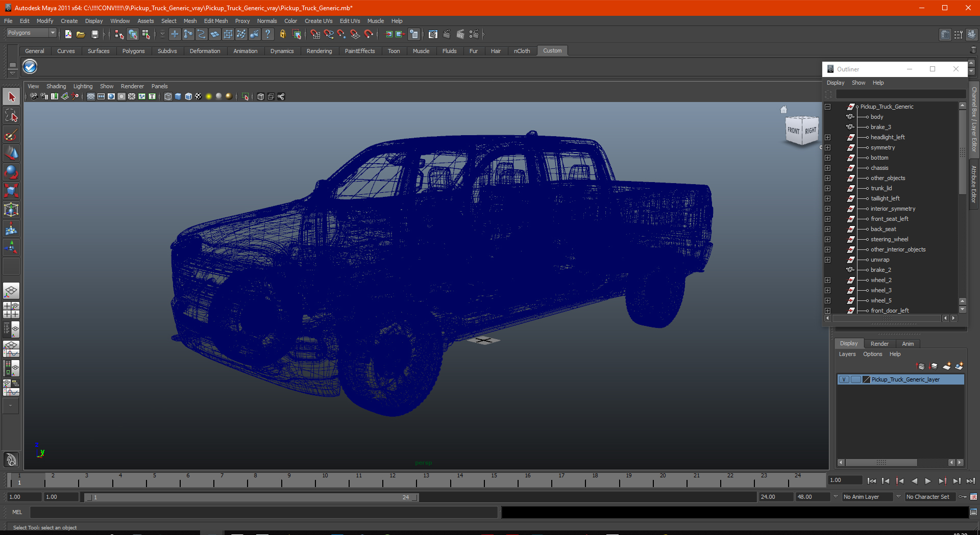Toggle viewport grid display icon

pyautogui.click(x=91, y=96)
